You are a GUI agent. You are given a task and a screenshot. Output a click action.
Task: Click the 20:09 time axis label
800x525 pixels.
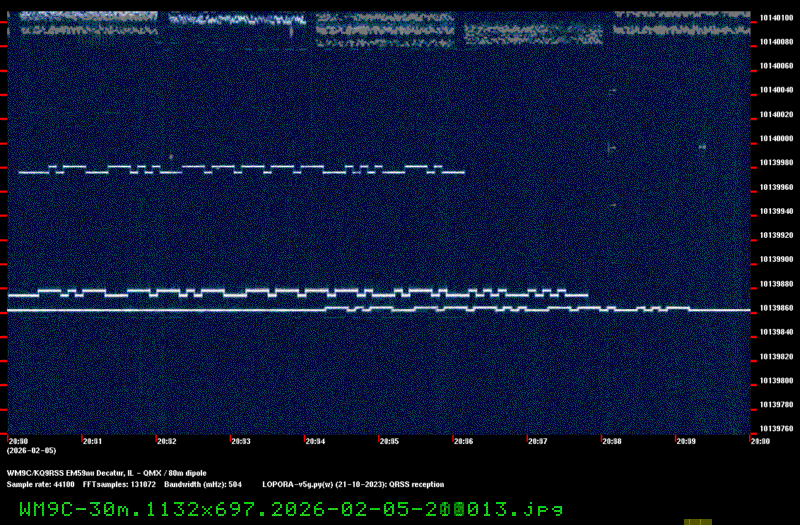point(685,440)
